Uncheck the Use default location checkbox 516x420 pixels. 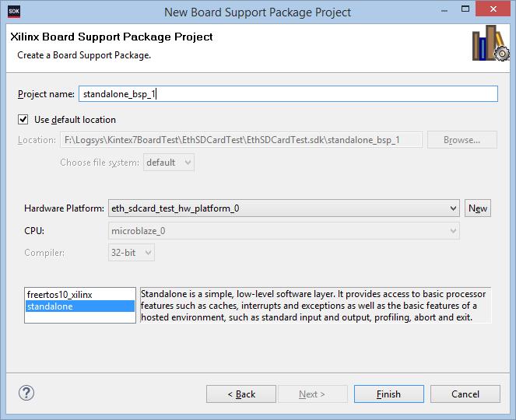click(23, 120)
